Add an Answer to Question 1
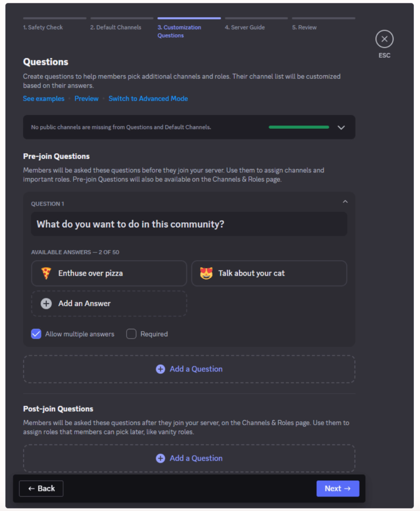Viewport: 420px width, 511px height. [x=109, y=304]
